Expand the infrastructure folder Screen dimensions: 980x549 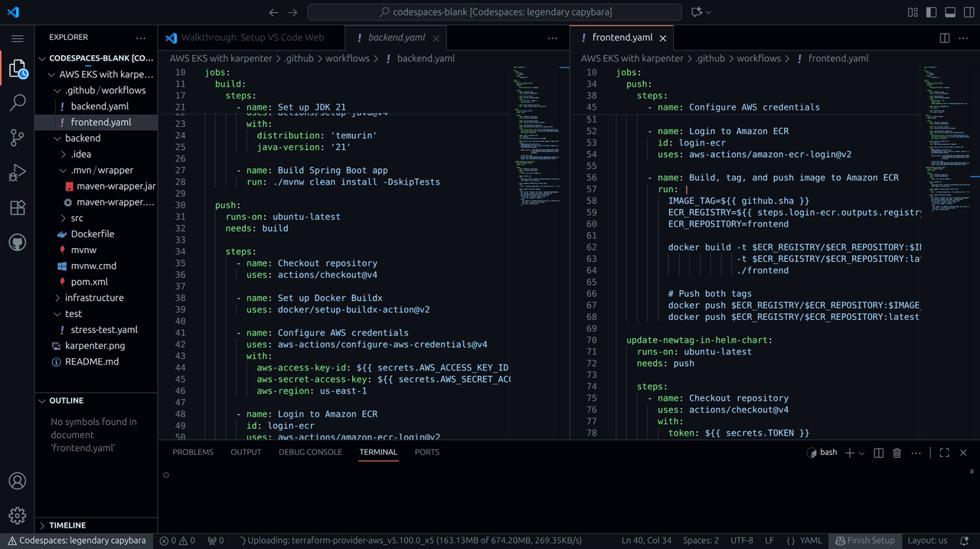tap(94, 298)
